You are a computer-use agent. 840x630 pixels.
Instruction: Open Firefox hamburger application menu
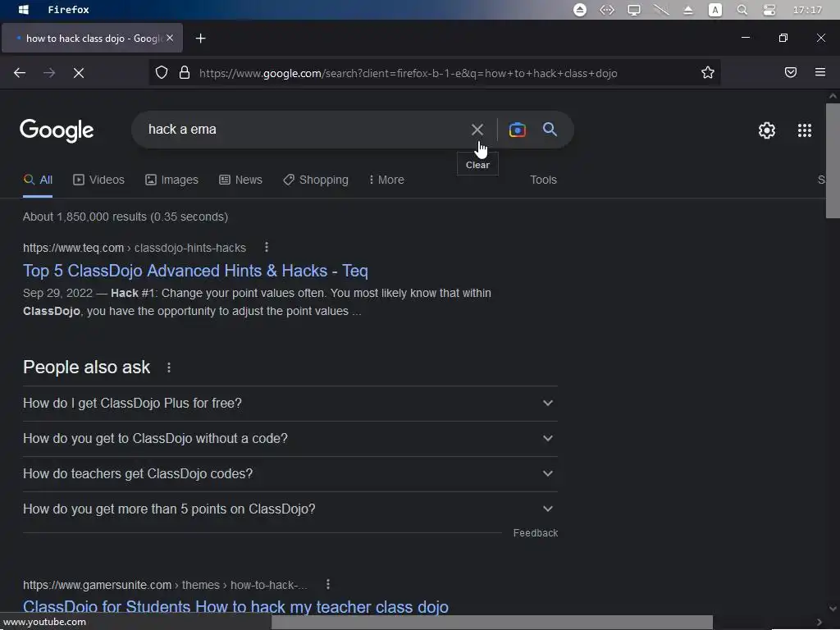pyautogui.click(x=820, y=72)
